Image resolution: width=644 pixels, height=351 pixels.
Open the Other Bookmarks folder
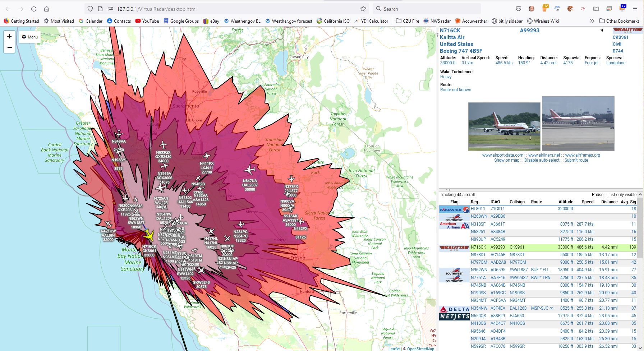[x=619, y=21]
